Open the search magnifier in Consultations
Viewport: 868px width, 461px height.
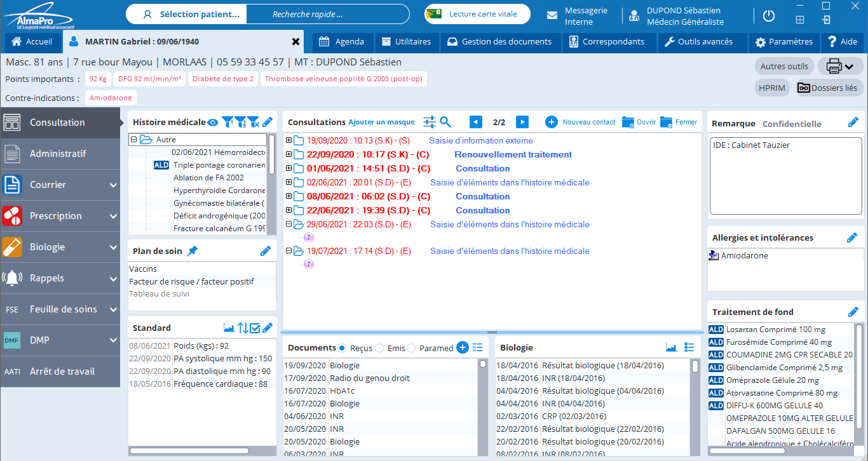tap(445, 122)
